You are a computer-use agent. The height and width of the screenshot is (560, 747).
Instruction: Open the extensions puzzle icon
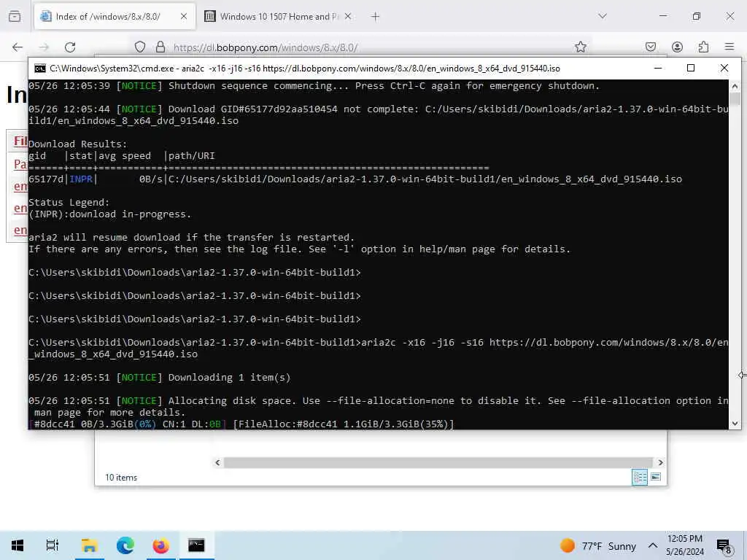703,47
